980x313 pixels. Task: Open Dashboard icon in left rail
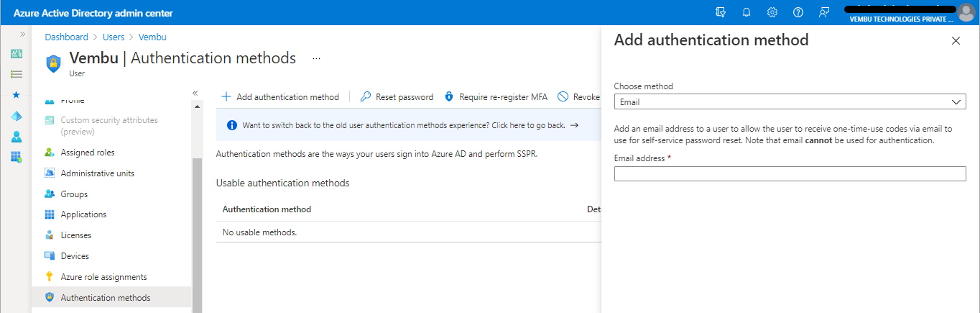tap(17, 54)
